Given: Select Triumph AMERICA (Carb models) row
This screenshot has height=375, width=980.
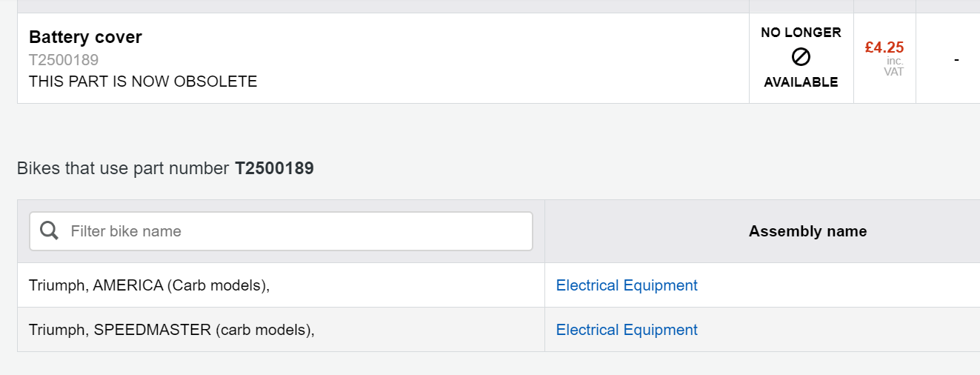Looking at the screenshot, I should point(499,285).
